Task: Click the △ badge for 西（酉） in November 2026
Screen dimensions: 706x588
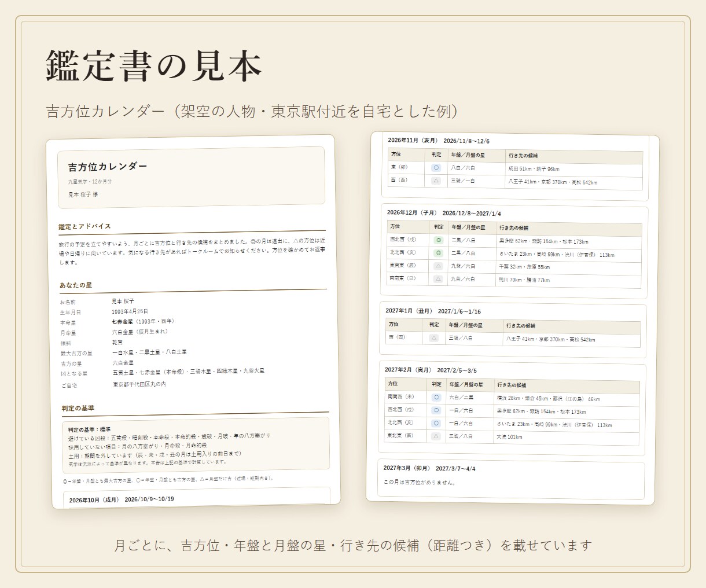Action: pos(436,181)
